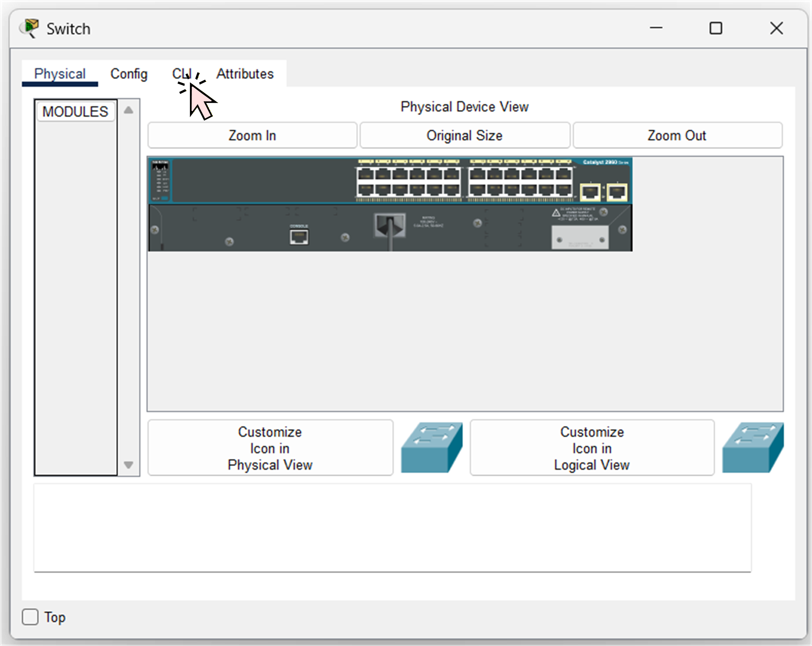Select switch icon beside Physical View button

pyautogui.click(x=432, y=448)
